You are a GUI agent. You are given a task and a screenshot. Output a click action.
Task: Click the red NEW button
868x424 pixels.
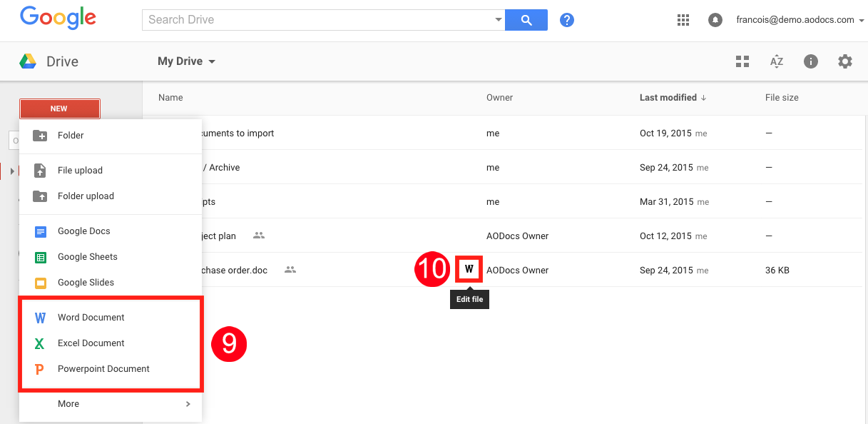59,108
